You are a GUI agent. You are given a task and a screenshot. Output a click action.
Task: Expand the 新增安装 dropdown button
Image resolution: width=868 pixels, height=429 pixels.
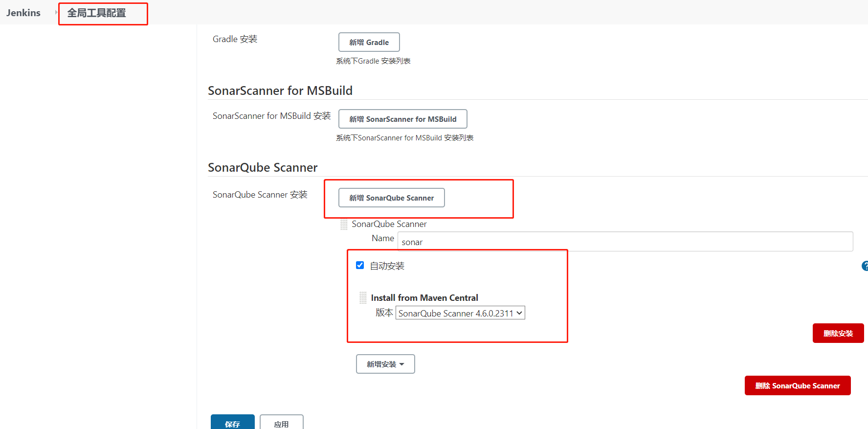pos(385,364)
